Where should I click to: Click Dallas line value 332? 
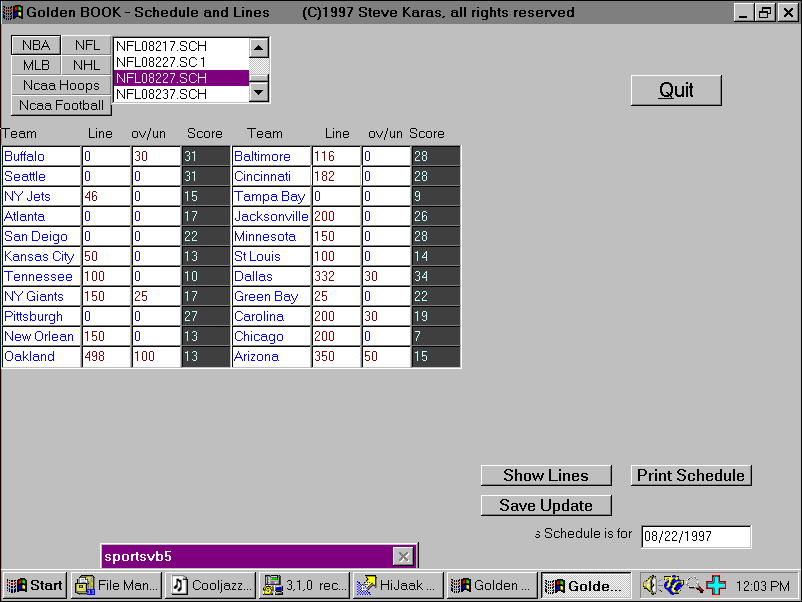pyautogui.click(x=337, y=276)
